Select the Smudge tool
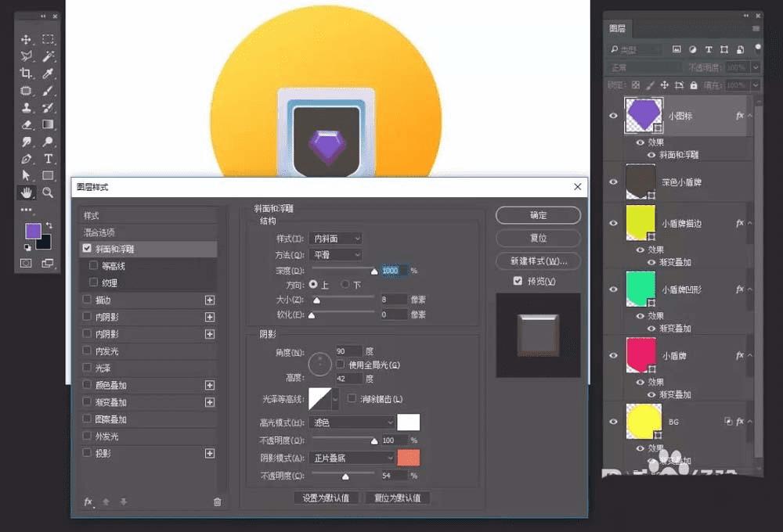783x532 pixels. 26,142
